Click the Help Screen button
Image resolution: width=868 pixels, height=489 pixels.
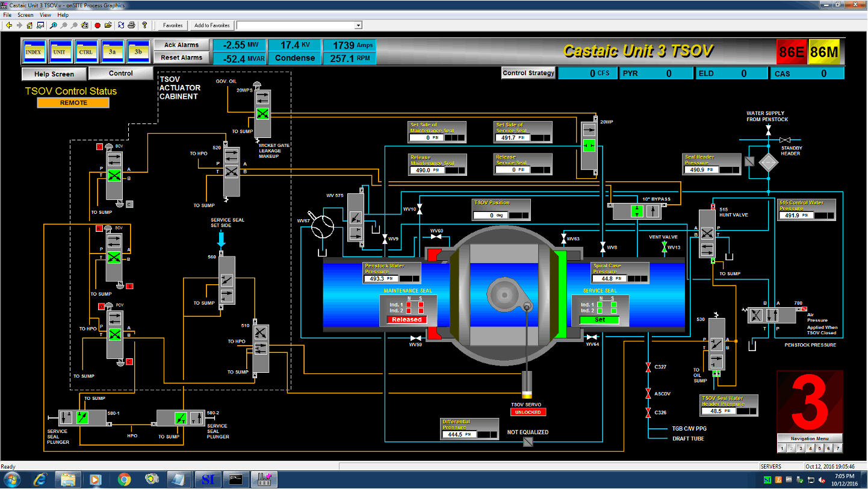(54, 74)
